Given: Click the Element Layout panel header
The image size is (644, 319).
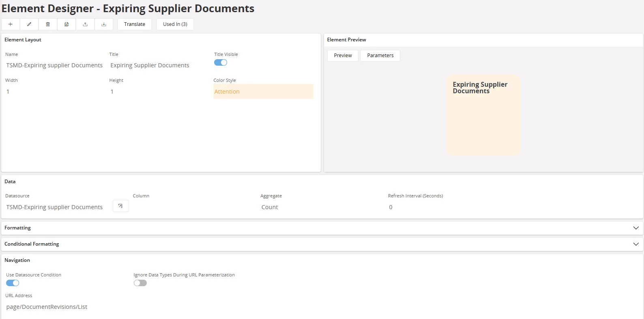Looking at the screenshot, I should pos(23,40).
